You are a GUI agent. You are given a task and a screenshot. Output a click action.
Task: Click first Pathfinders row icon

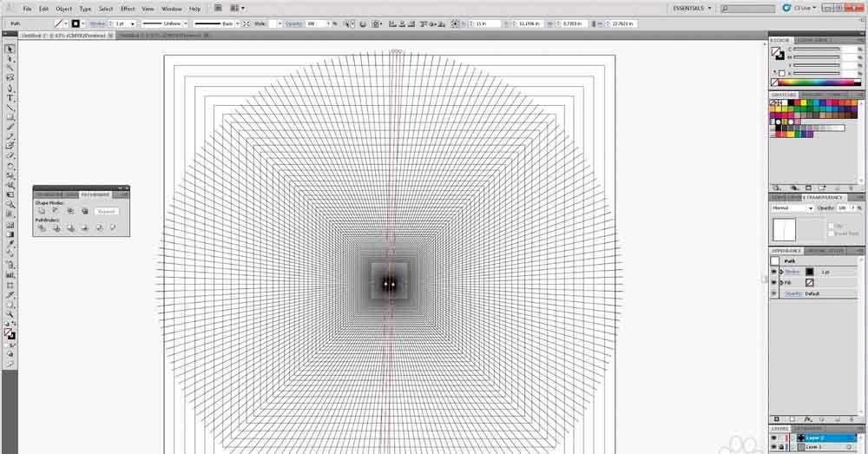pos(42,227)
